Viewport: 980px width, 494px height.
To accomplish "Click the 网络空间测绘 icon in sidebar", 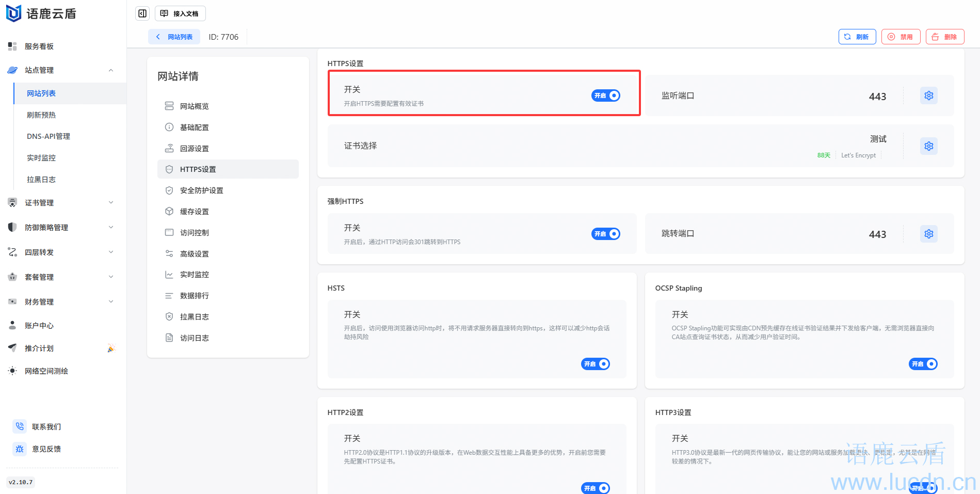I will pyautogui.click(x=12, y=371).
